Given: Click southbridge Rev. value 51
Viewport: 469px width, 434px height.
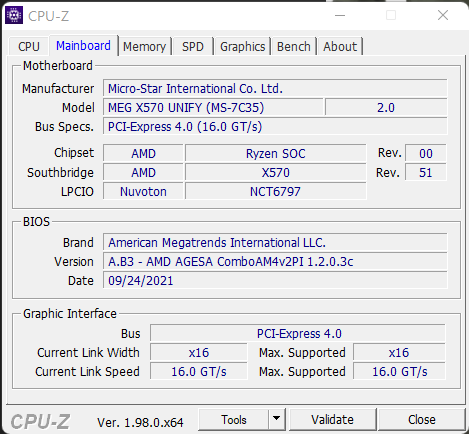Looking at the screenshot, I should 426,173.
